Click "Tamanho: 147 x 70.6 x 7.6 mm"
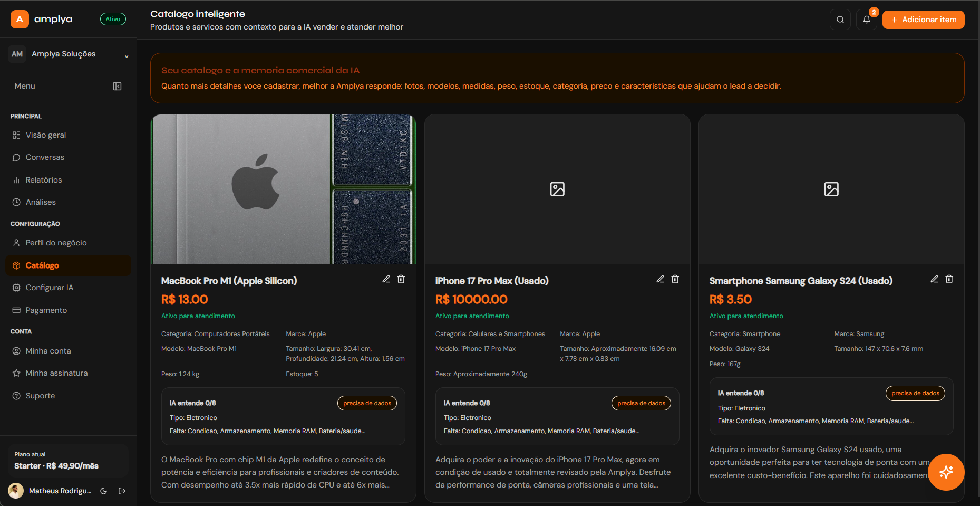Viewport: 980px width, 506px height. coord(879,349)
